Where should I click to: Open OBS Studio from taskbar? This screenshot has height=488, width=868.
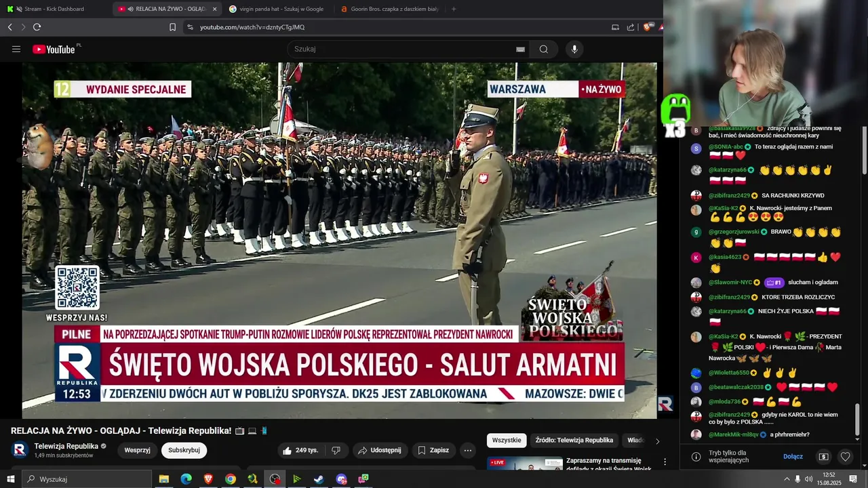click(x=275, y=479)
